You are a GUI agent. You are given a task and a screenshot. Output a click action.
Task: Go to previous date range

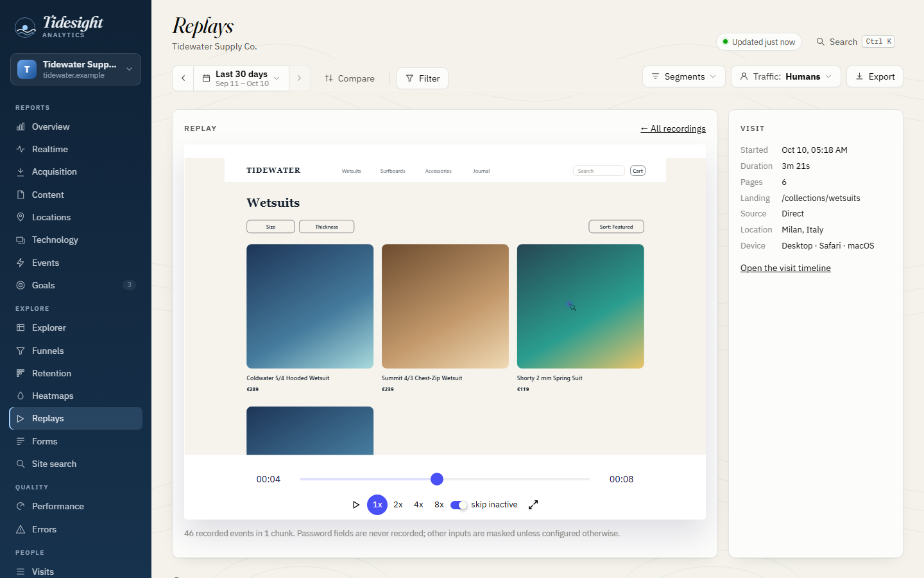click(x=183, y=78)
